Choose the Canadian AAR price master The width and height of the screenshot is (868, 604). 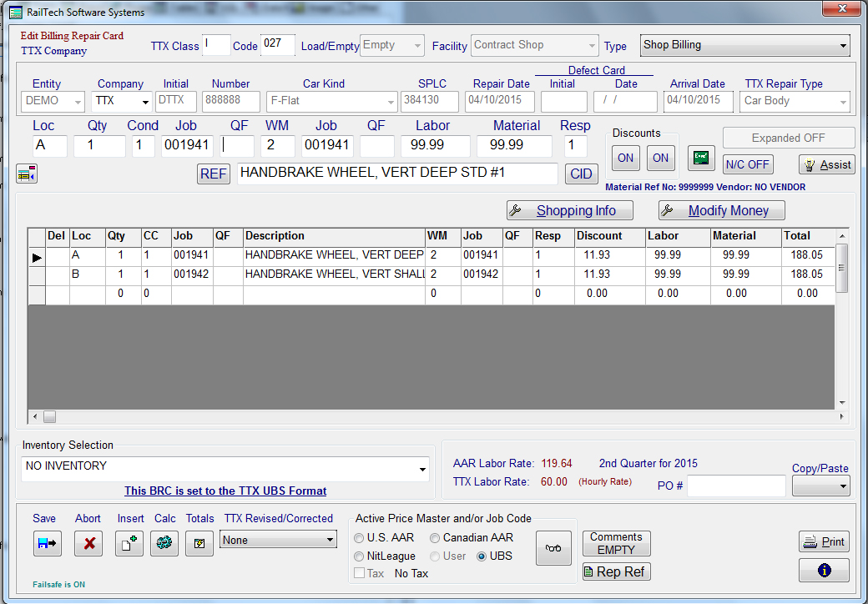tap(435, 538)
